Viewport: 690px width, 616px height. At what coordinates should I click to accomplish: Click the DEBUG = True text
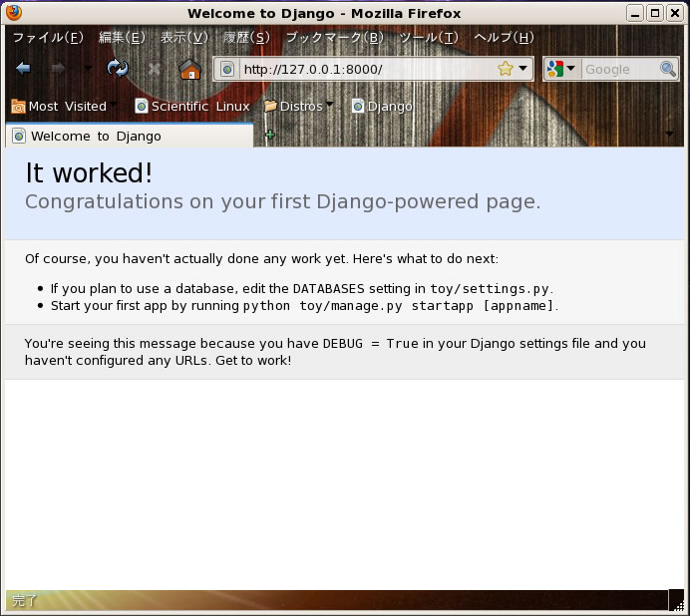tap(371, 343)
